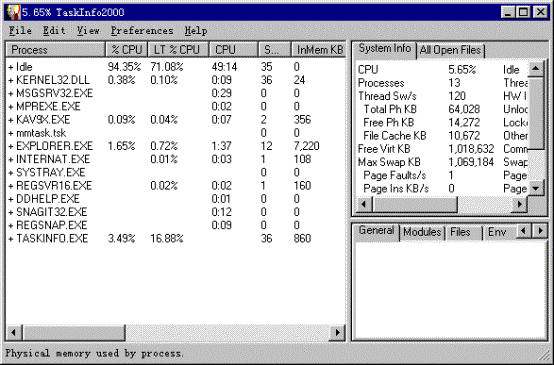The image size is (554, 365).
Task: Click the Page Faults/s row
Action: pyautogui.click(x=442, y=175)
